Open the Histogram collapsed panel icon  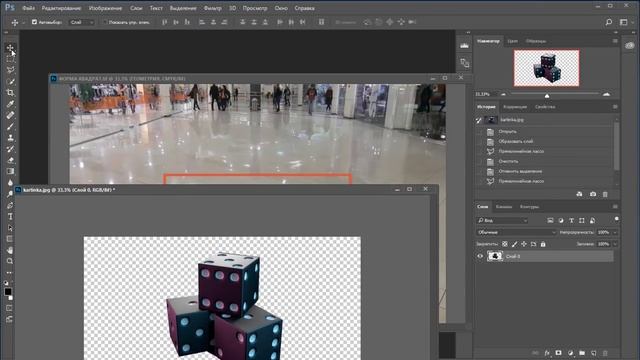[x=464, y=46]
